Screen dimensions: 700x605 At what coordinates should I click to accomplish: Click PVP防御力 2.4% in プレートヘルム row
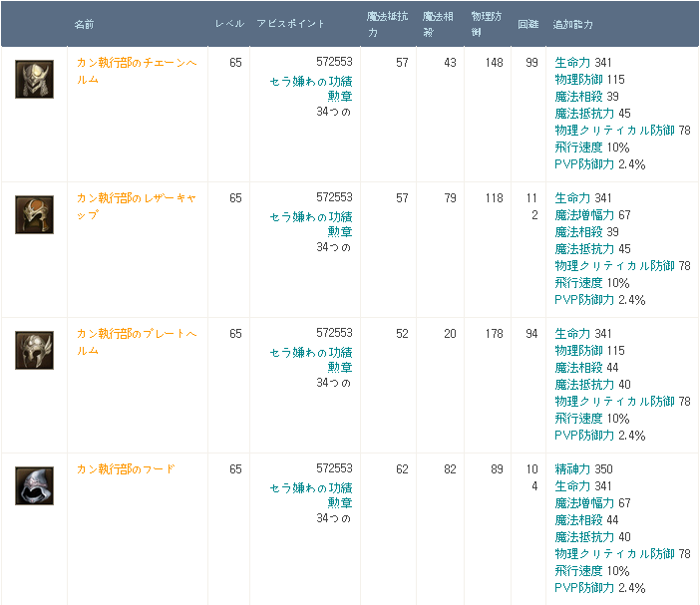600,436
